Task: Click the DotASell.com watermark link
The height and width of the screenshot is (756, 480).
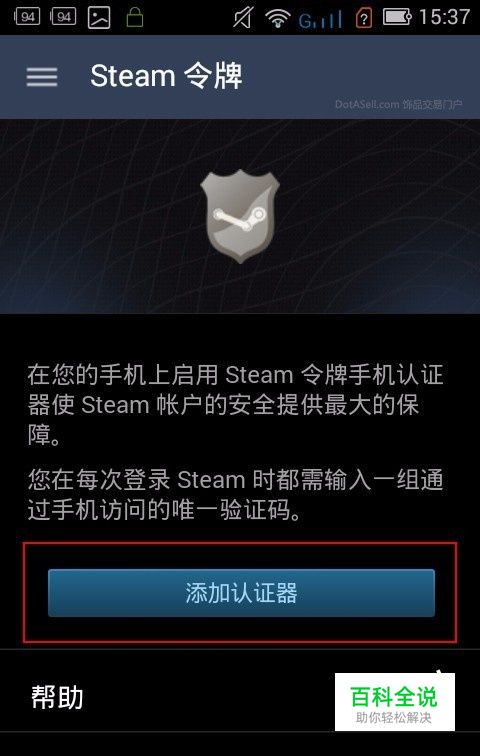Action: (399, 105)
